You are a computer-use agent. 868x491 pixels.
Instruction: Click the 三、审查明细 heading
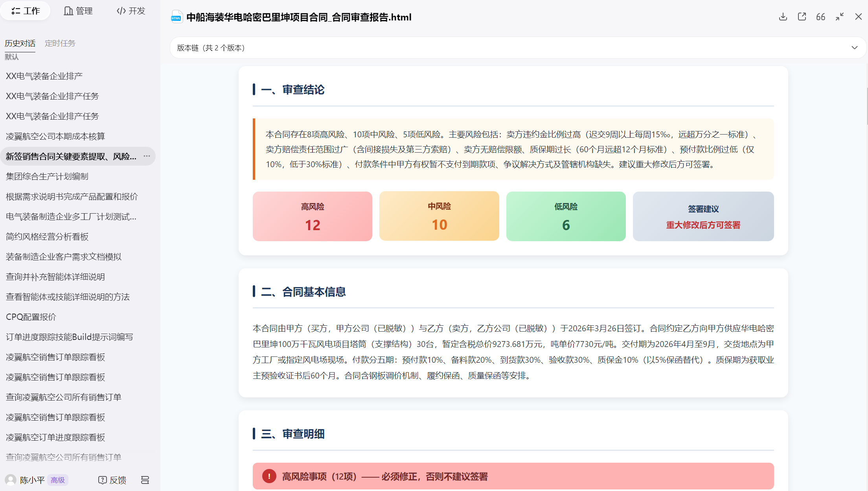[292, 434]
